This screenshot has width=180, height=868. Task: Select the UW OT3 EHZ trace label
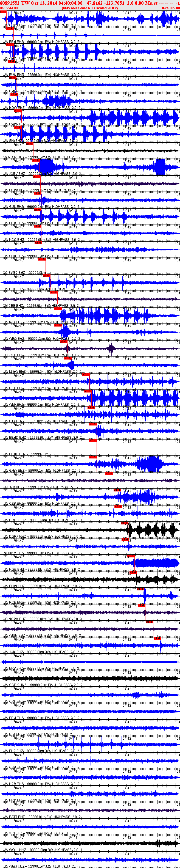(41, 422)
